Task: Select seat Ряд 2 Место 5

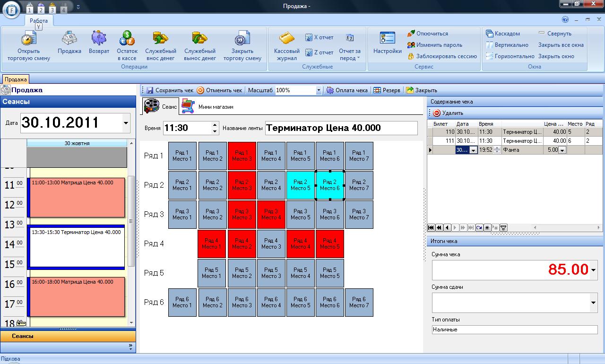Action: tap(301, 185)
